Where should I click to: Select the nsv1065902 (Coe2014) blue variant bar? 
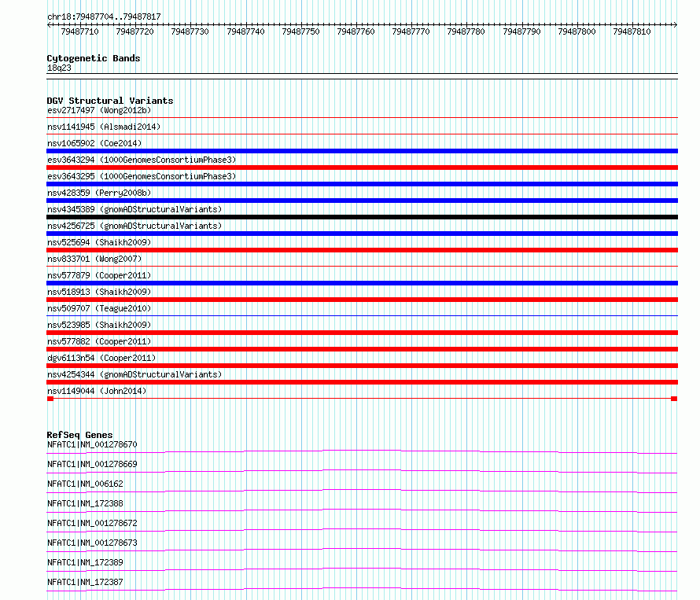pyautogui.click(x=362, y=151)
